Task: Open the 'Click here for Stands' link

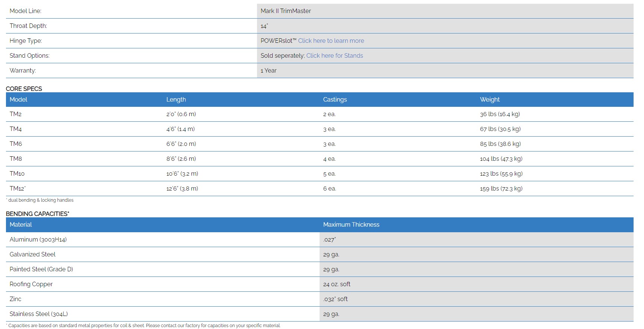Action: point(334,55)
